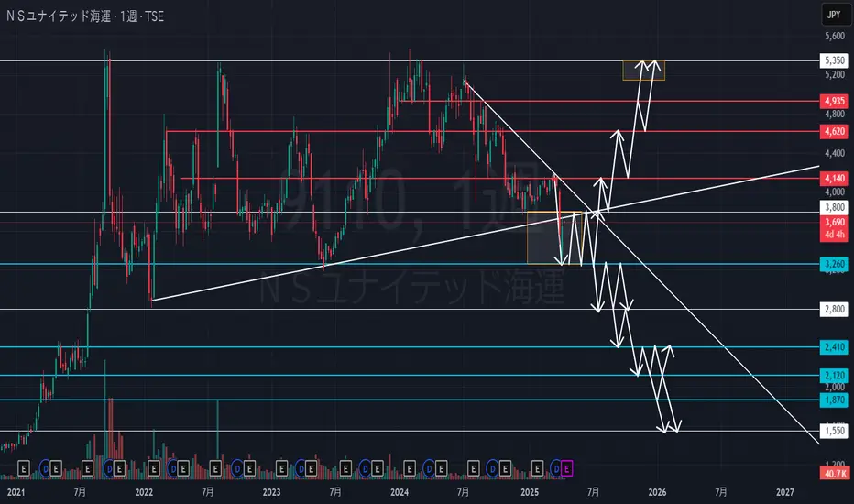Screen dimensions: 854x504
Task: Select the 2,410 cyan price label
Action: [834, 347]
